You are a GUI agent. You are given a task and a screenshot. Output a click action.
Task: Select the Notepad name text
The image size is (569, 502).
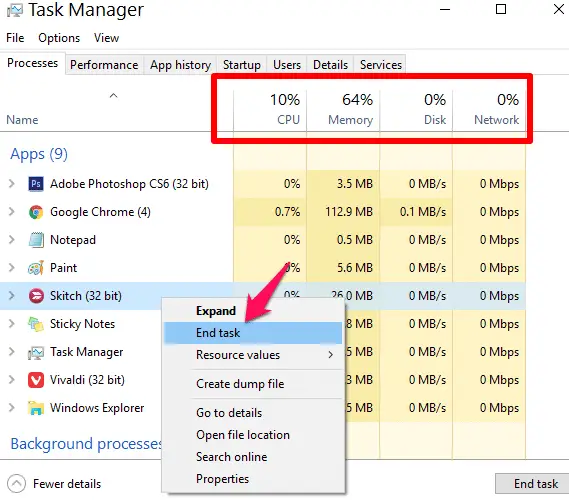73,240
